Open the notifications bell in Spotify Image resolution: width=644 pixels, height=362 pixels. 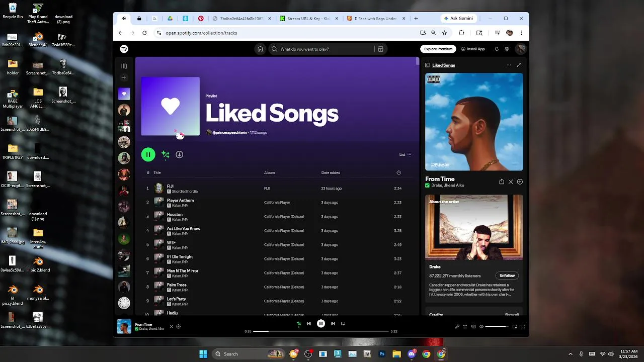point(497,49)
